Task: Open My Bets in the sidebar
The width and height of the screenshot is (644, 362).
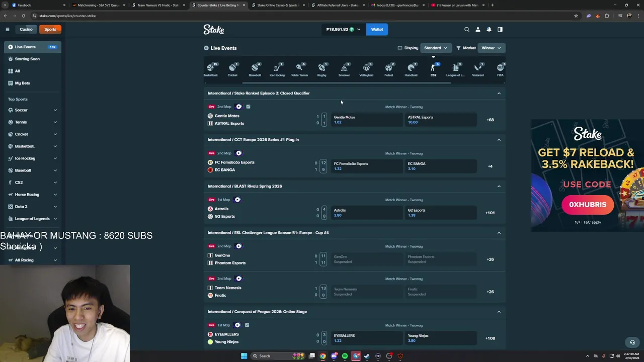Action: point(33,83)
